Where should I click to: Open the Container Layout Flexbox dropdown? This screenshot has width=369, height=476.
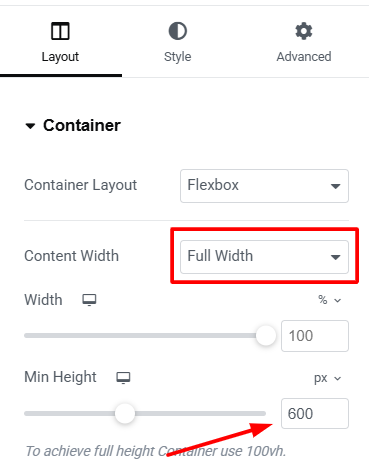tap(264, 186)
